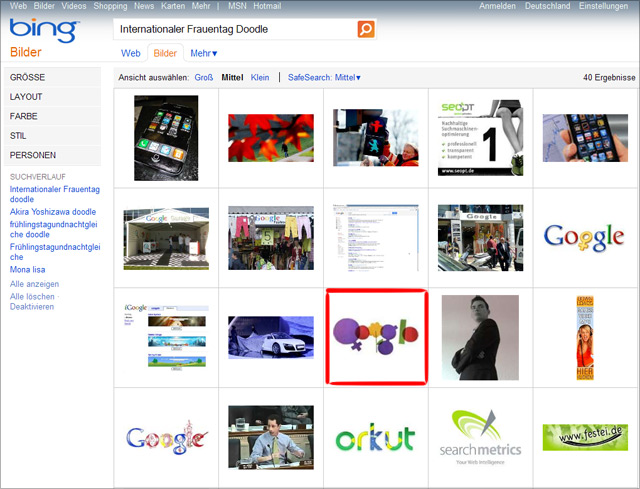
Task: Open search history entry Internationaler Frauentag doodle
Action: point(54,194)
